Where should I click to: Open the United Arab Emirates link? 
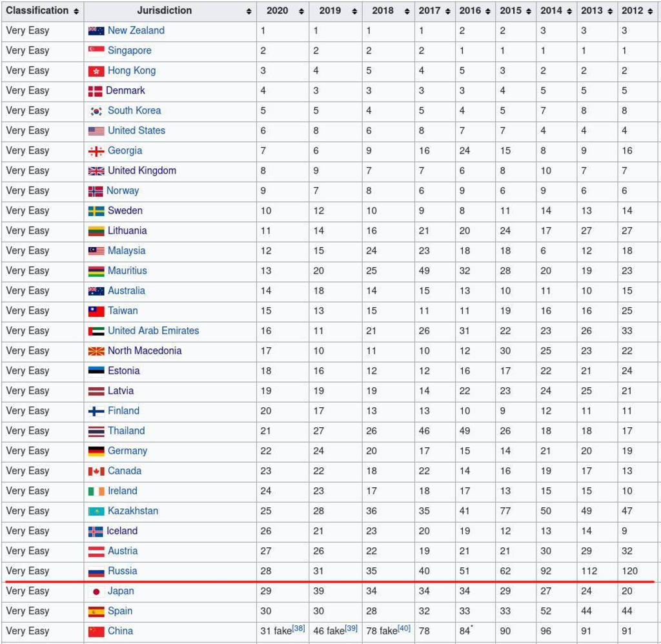tap(153, 330)
